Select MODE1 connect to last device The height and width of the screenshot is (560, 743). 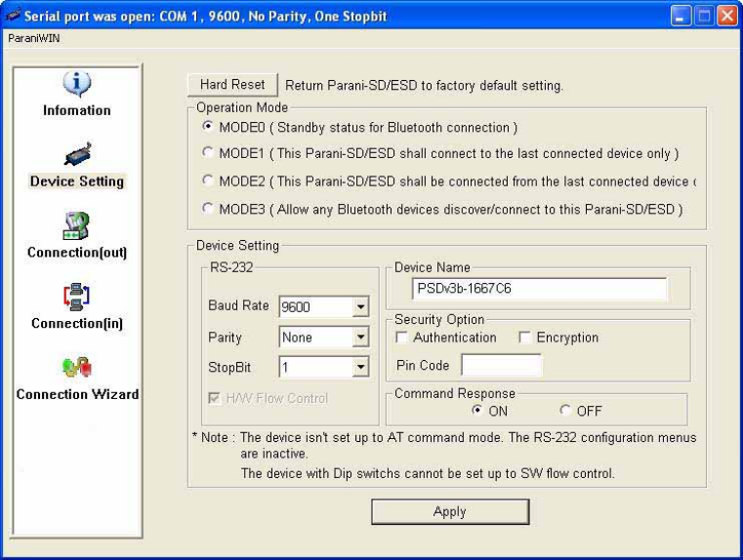coord(208,152)
